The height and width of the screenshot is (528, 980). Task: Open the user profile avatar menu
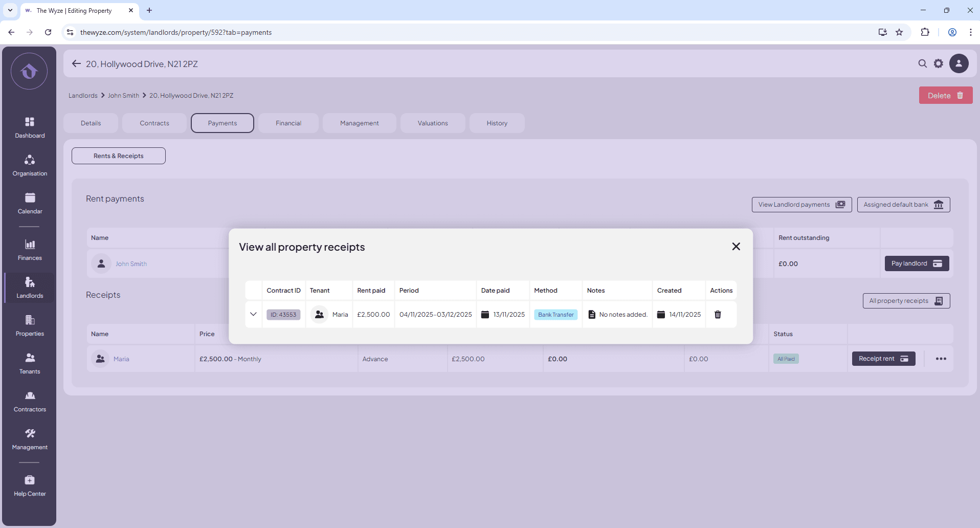[x=959, y=63]
